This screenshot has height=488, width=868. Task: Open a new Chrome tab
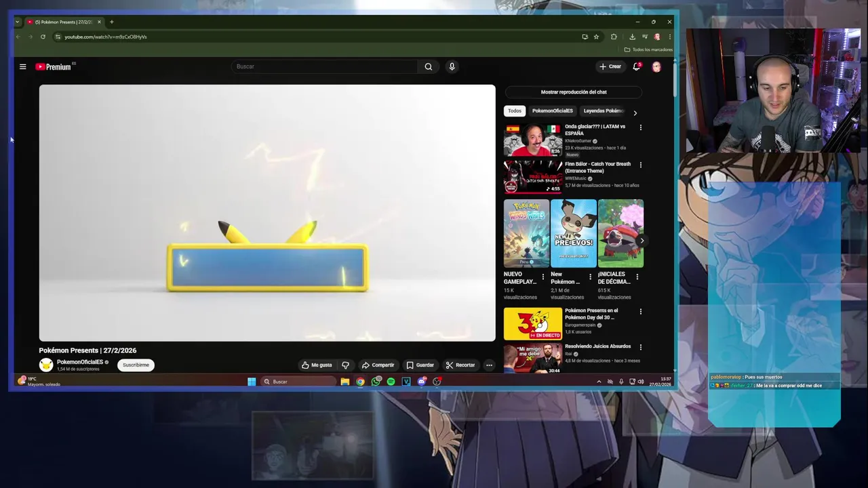(112, 22)
